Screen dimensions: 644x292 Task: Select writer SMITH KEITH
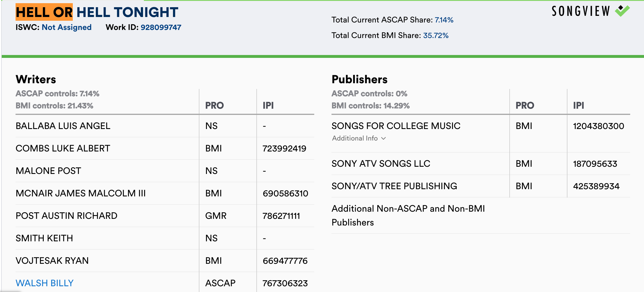point(44,238)
